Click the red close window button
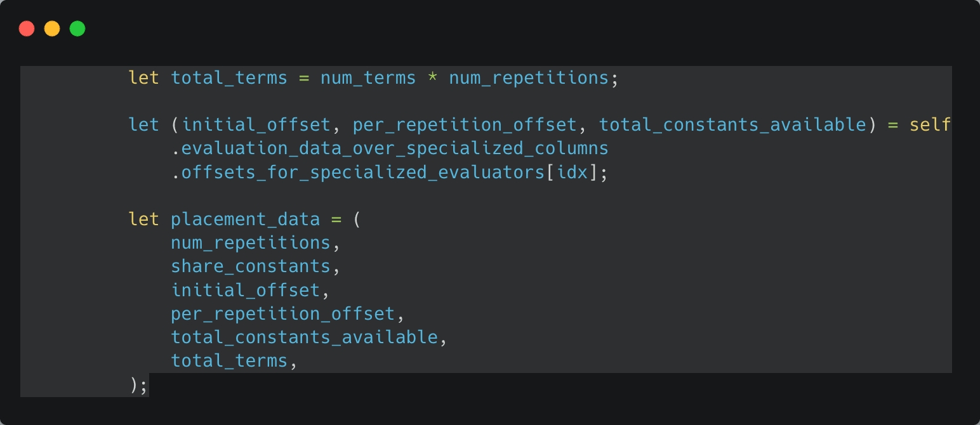 tap(27, 29)
